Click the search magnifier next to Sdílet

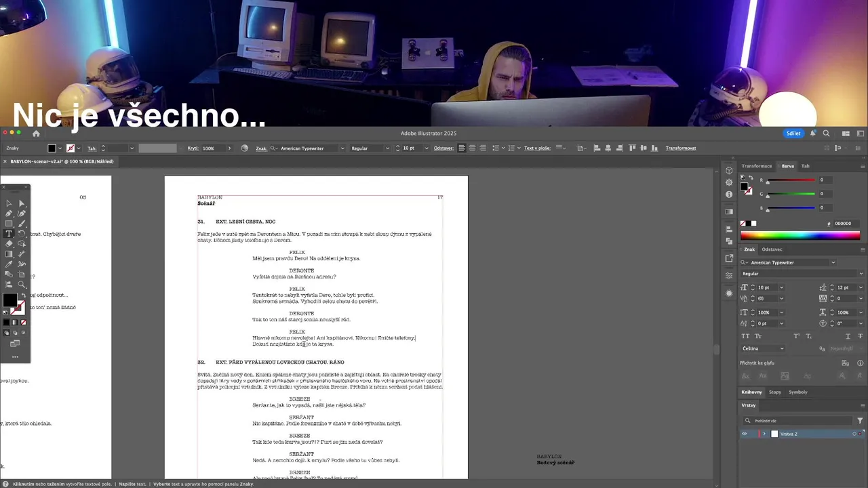[x=826, y=134]
